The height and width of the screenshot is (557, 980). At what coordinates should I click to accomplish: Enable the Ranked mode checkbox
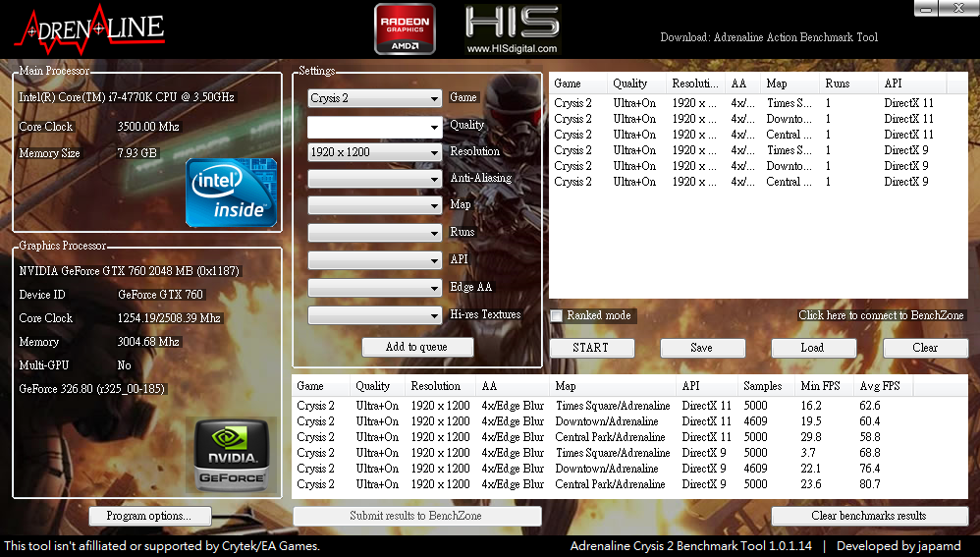[557, 316]
